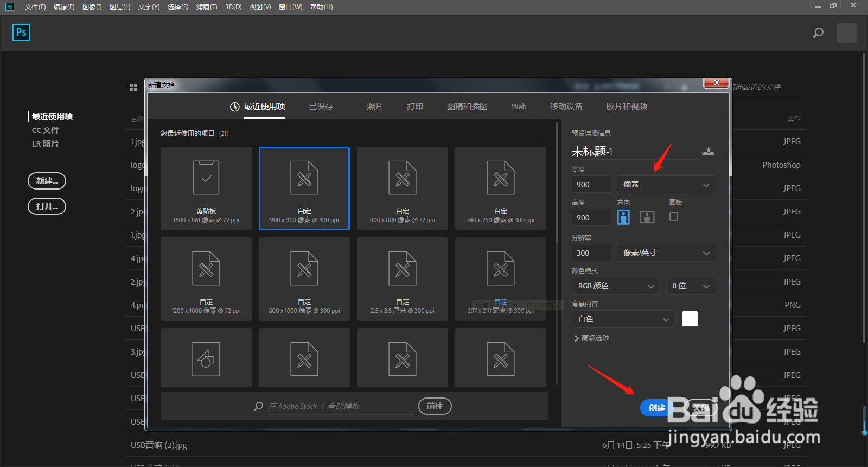Select landscape orientation icon
Image resolution: width=868 pixels, height=467 pixels.
[647, 217]
